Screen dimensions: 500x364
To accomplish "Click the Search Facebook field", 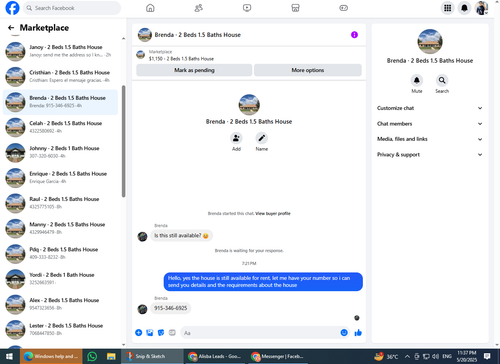I will 72,8.
